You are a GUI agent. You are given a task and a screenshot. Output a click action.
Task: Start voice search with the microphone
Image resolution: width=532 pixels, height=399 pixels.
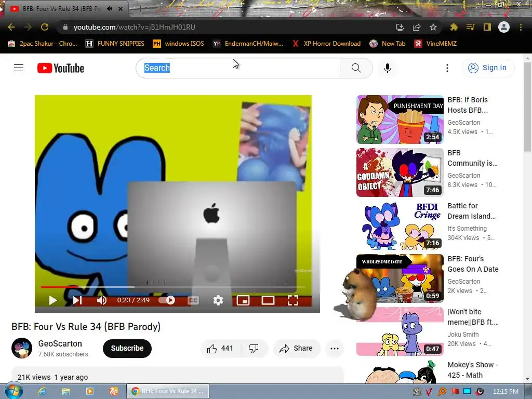pos(388,68)
